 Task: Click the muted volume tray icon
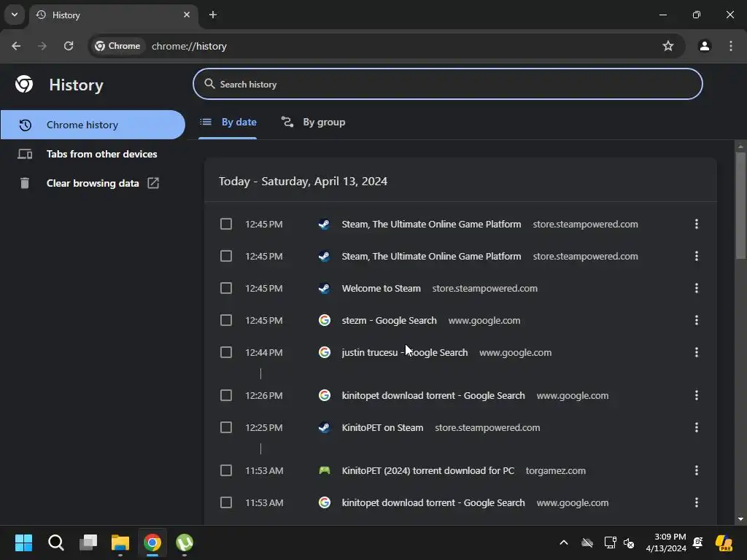point(629,542)
